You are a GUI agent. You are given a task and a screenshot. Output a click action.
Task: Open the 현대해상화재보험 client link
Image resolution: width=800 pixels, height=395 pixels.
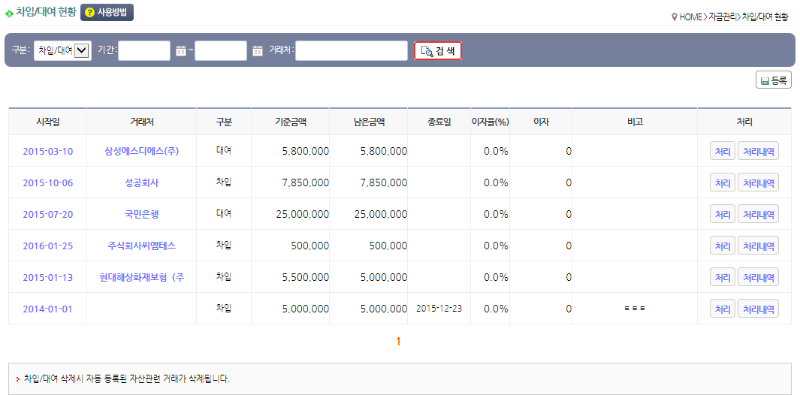click(142, 277)
